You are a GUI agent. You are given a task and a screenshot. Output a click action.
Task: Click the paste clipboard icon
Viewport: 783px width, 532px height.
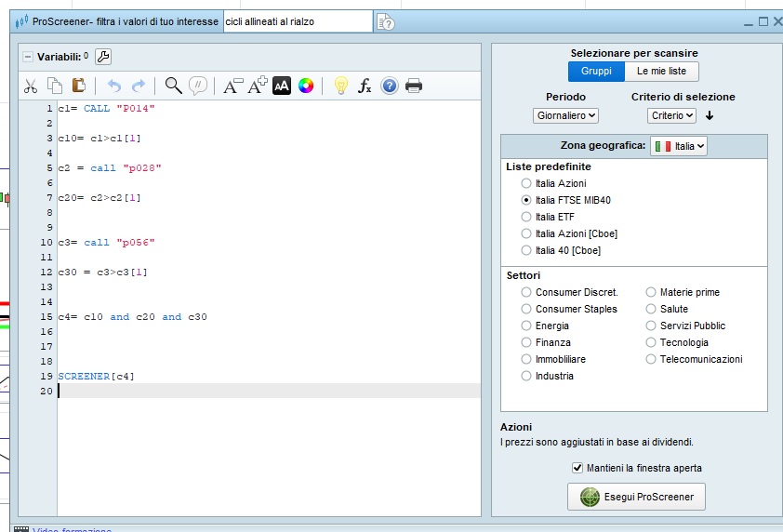[79, 86]
